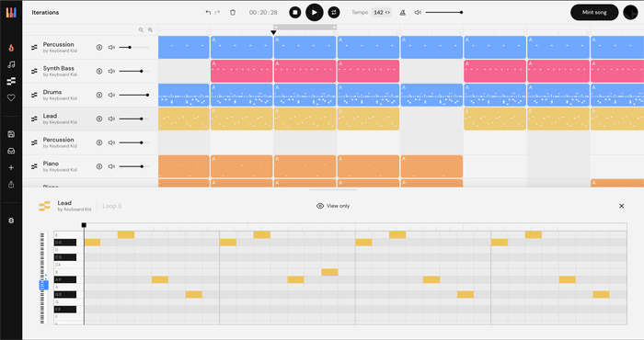Toggle the metronome

(x=403, y=12)
